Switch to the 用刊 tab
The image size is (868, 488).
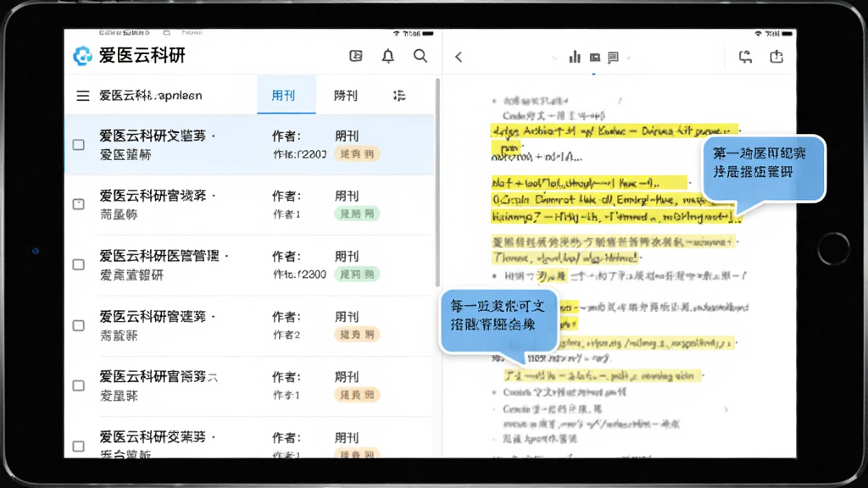tap(287, 95)
